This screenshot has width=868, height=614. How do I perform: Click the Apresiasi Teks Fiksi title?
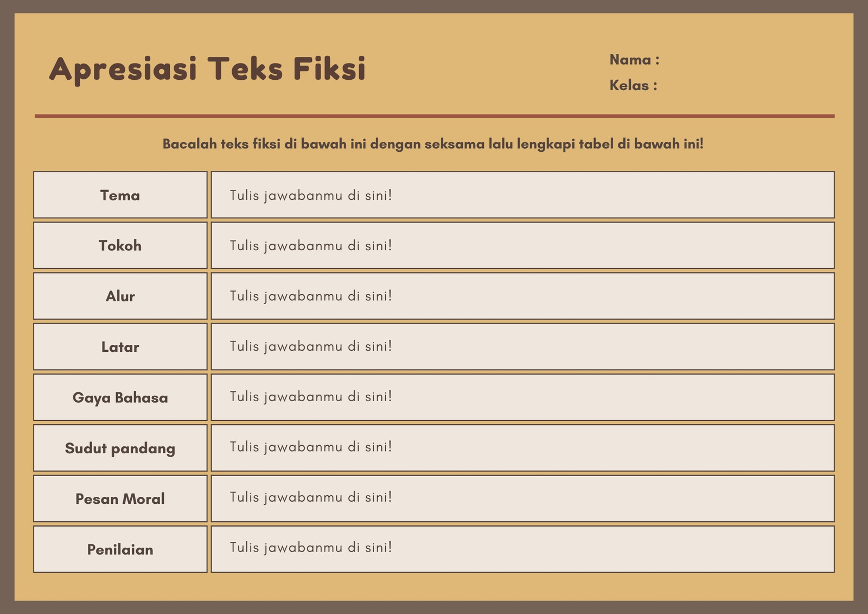[x=208, y=69]
